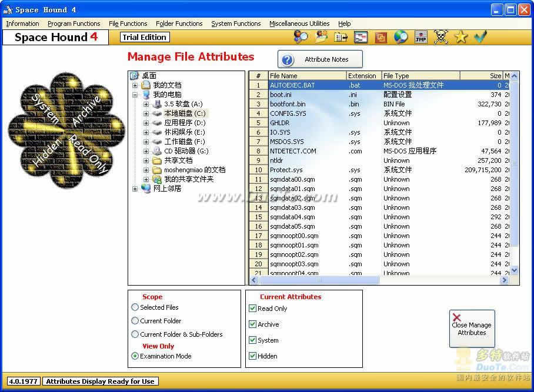Select Current Folder & Sub-Folders scope
The image size is (534, 392).
(x=135, y=334)
